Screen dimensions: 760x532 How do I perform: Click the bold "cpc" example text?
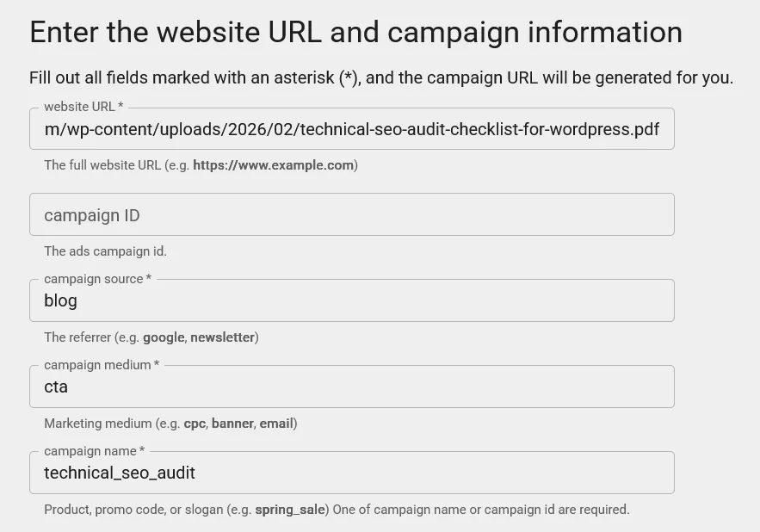tap(193, 424)
